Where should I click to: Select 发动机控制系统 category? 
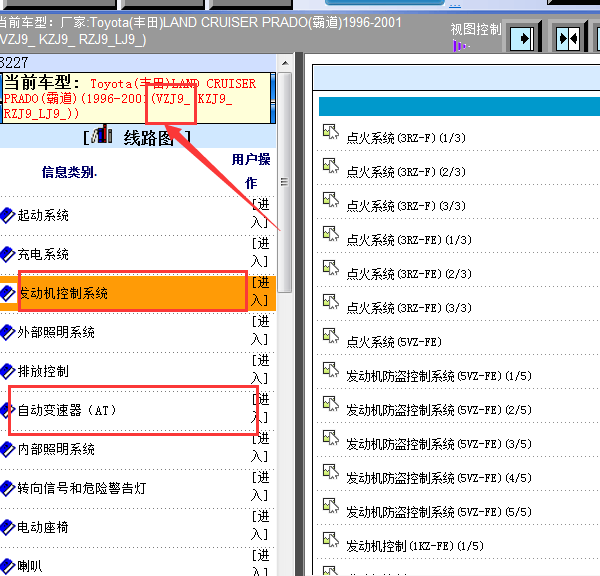[x=63, y=294]
